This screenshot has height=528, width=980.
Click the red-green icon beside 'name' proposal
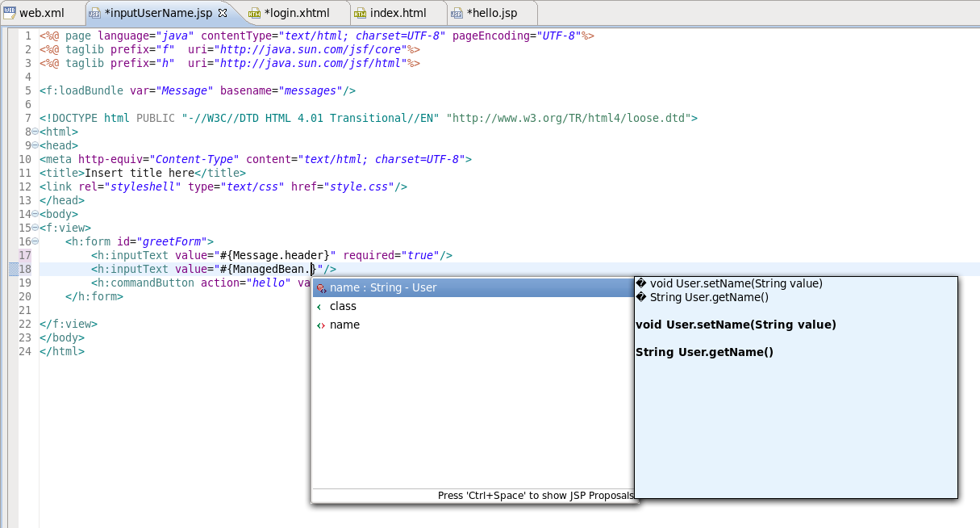(321, 325)
